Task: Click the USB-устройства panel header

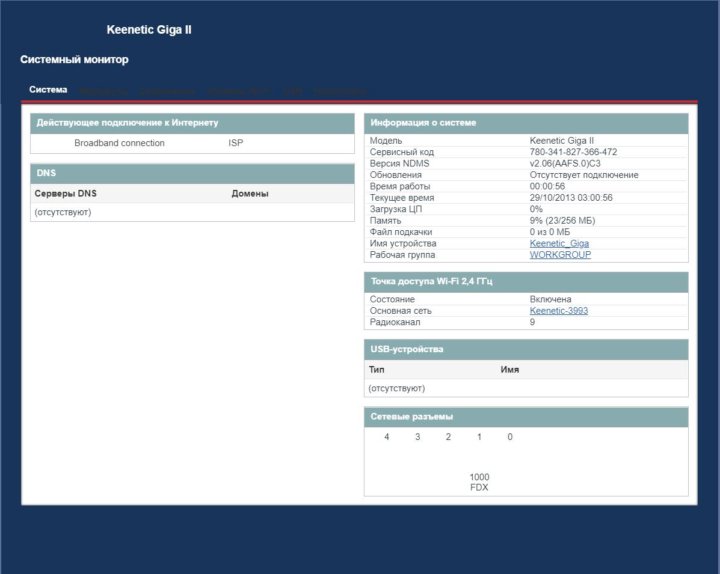Action: (x=407, y=350)
